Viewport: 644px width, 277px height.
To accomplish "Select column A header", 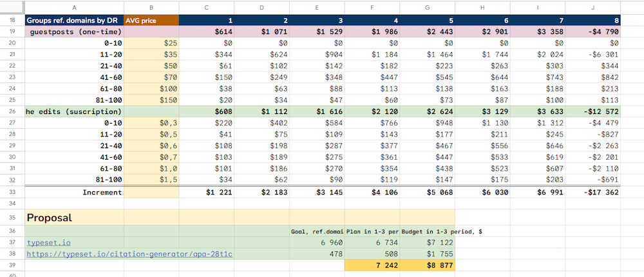I will pyautogui.click(x=73, y=7).
